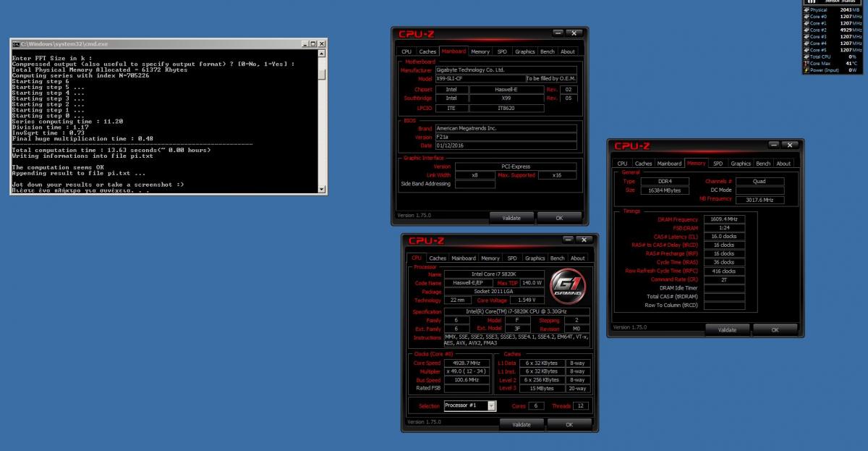868x451 pixels.
Task: Click the Core #4 sensor icon
Action: 806,43
